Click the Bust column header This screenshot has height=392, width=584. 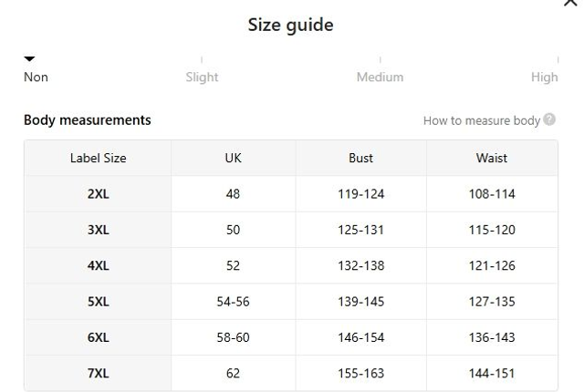360,158
